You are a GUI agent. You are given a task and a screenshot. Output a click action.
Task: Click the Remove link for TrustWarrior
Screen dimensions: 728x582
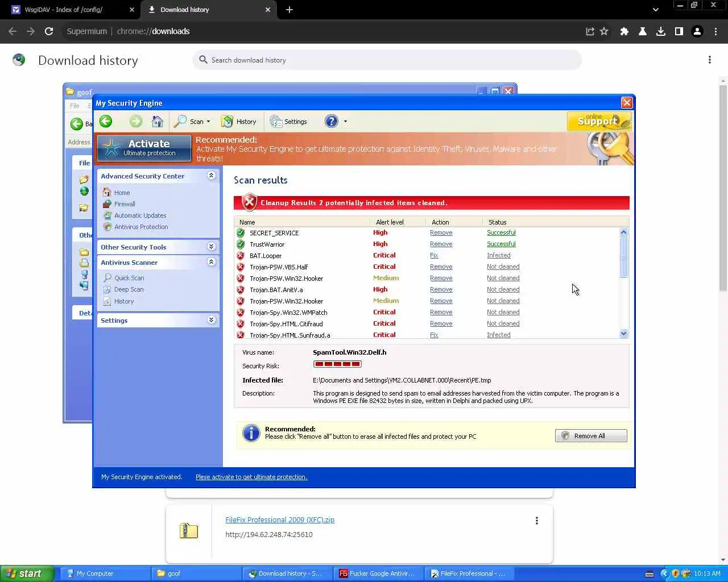(x=441, y=244)
